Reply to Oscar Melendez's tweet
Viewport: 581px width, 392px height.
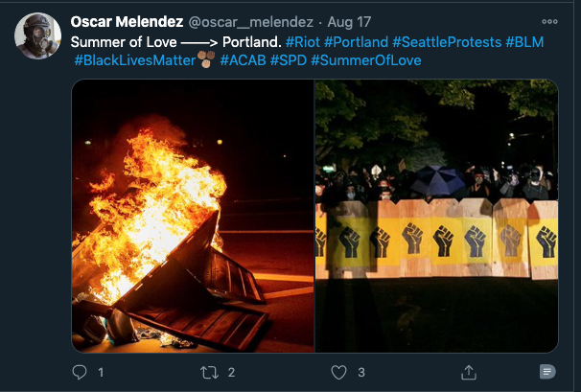click(x=80, y=372)
